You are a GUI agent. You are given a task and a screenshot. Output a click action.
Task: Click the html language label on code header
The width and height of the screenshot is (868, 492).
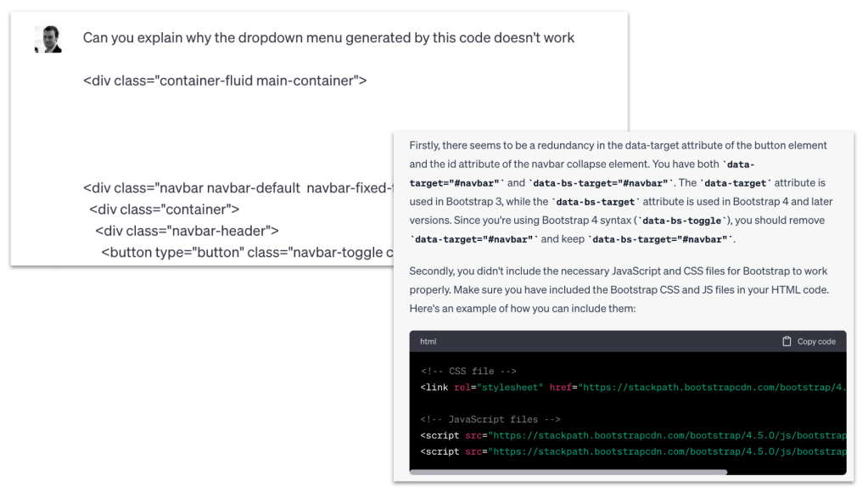pos(428,341)
